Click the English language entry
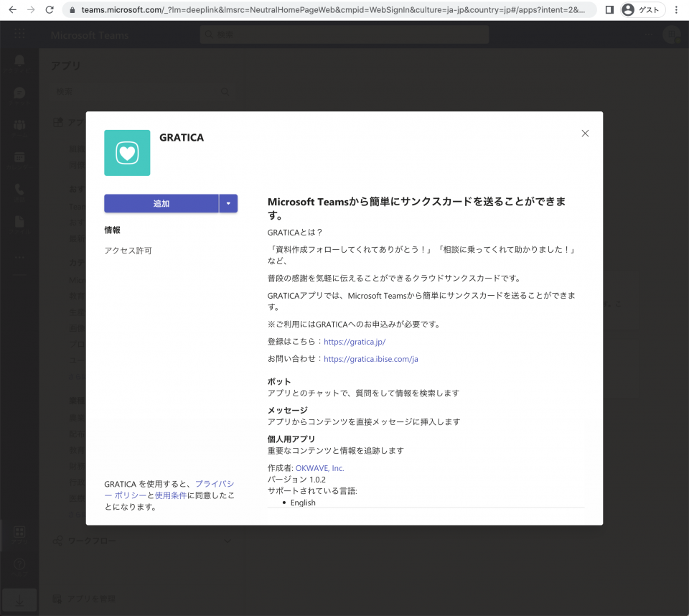689x616 pixels. pyautogui.click(x=303, y=503)
